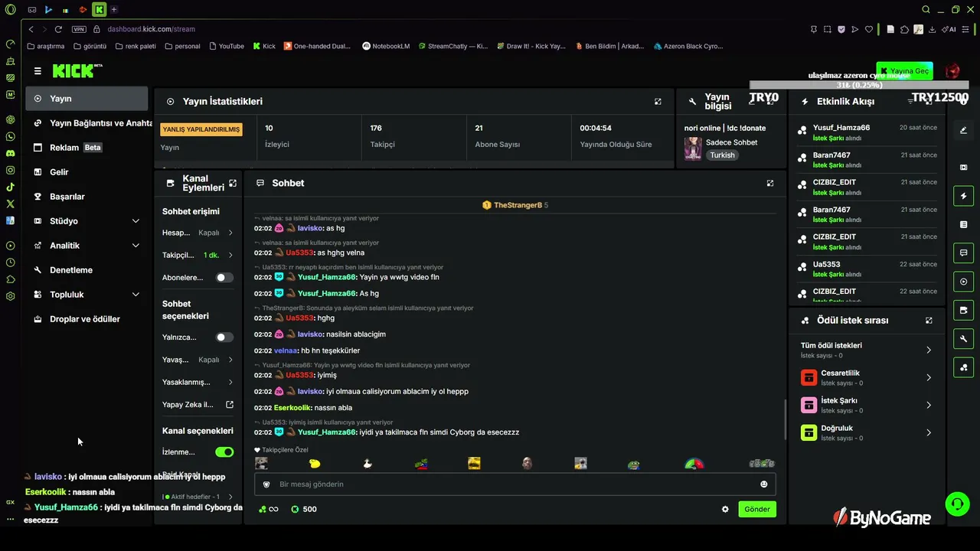The height and width of the screenshot is (551, 980).
Task: Pop out the Kanal Eylemleri panel
Action: pyautogui.click(x=233, y=183)
